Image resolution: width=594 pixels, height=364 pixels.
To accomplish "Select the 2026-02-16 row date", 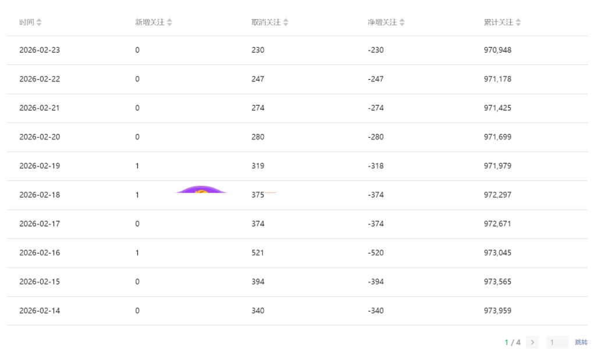I will (x=40, y=253).
